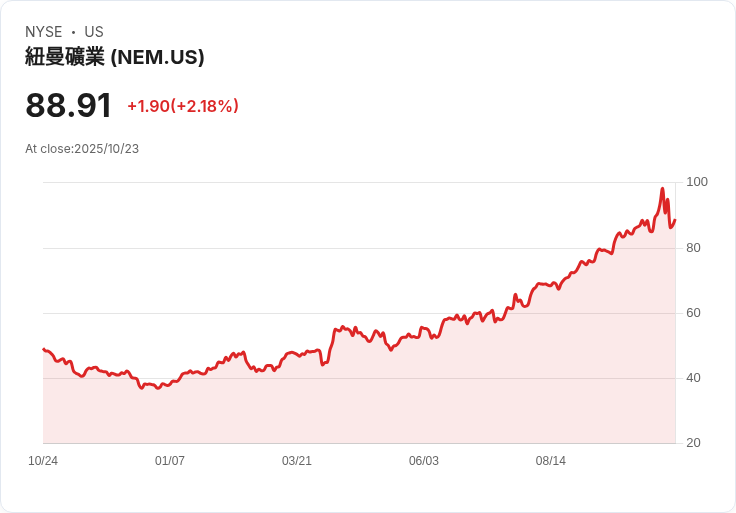Viewport: 736px width, 513px height.
Task: Click the 20 y-axis price label
Action: pos(694,443)
